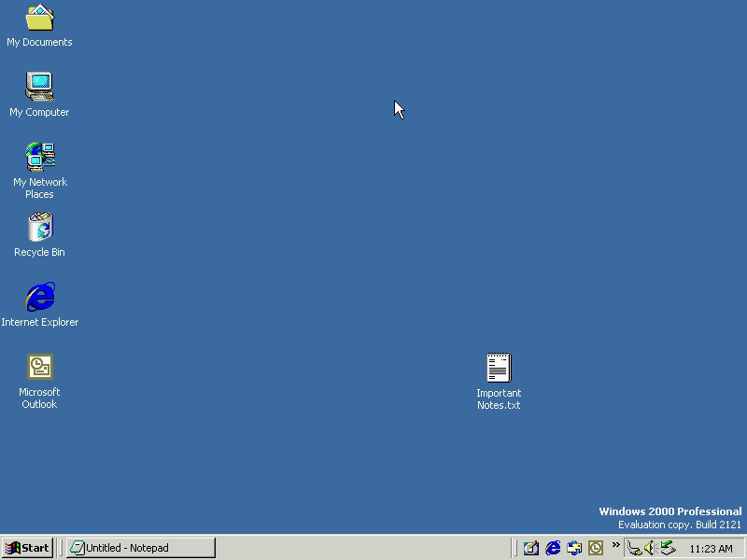Launch Internet Explorer from Quick Launch
747x560 pixels.
coord(554,548)
